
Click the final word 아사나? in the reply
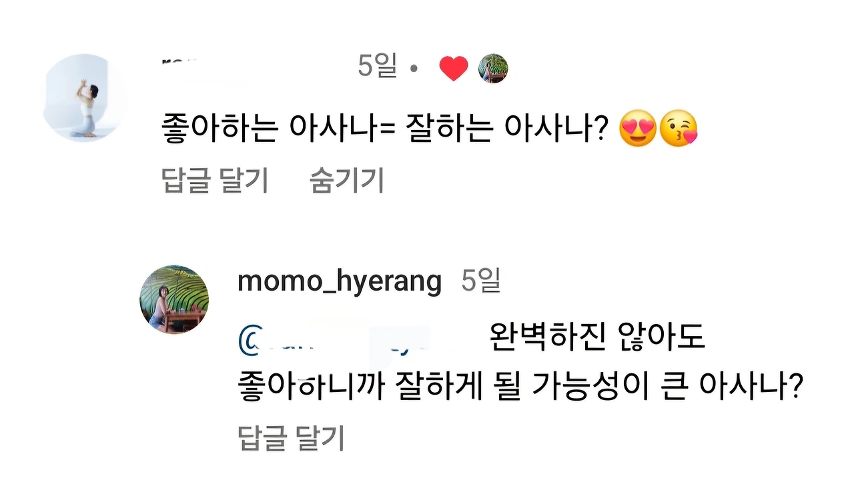[747, 388]
